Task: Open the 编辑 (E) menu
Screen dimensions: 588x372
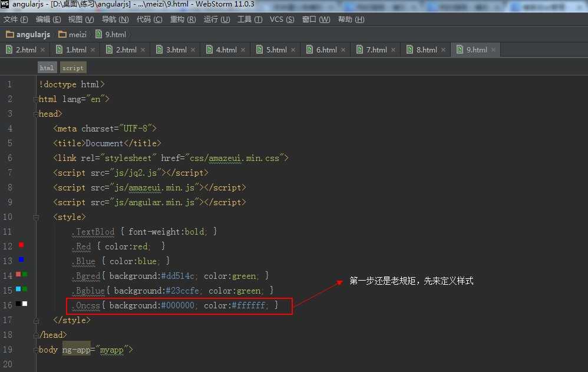Action: [x=48, y=19]
